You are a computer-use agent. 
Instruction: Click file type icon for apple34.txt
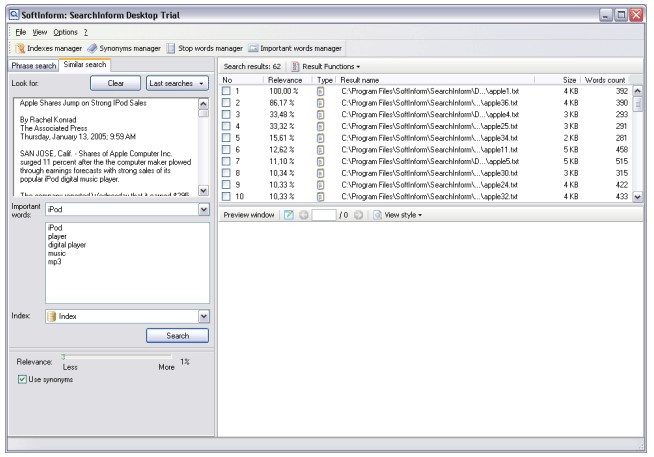click(x=320, y=138)
